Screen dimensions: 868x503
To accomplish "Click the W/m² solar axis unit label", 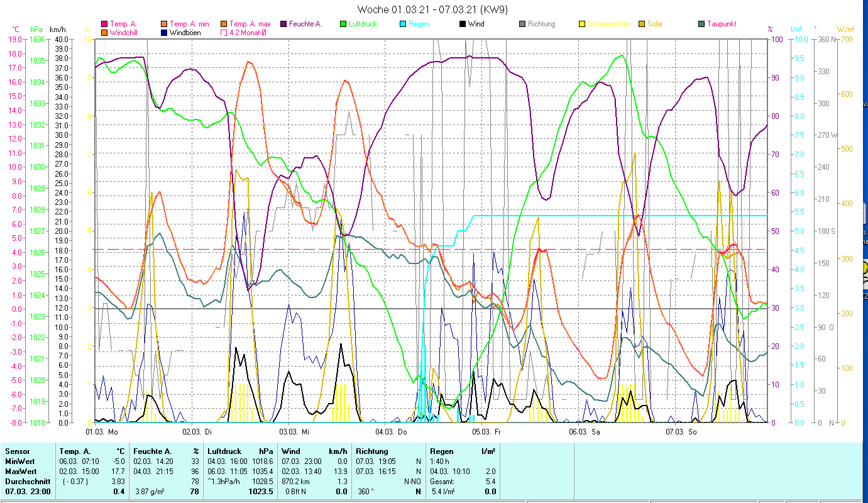I will coord(846,30).
